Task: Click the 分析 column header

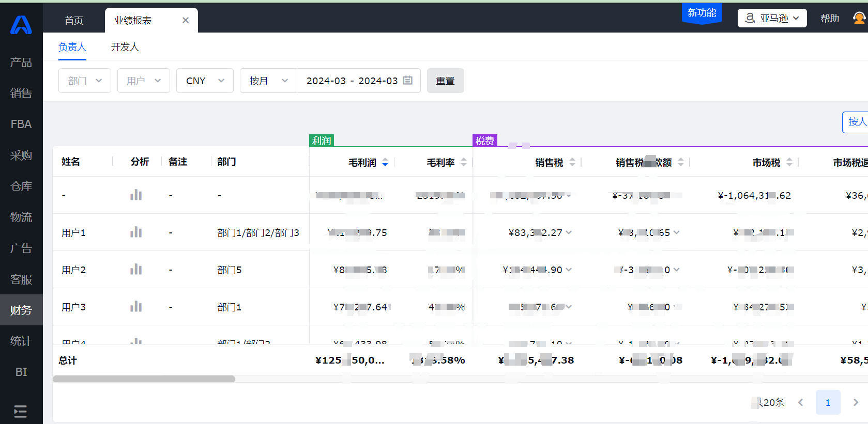Action: coord(140,162)
